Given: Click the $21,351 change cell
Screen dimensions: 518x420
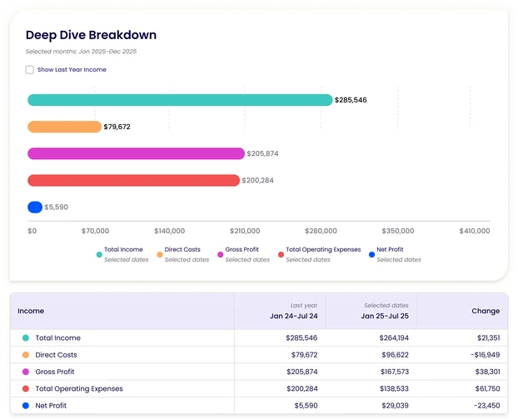Looking at the screenshot, I should point(488,338).
